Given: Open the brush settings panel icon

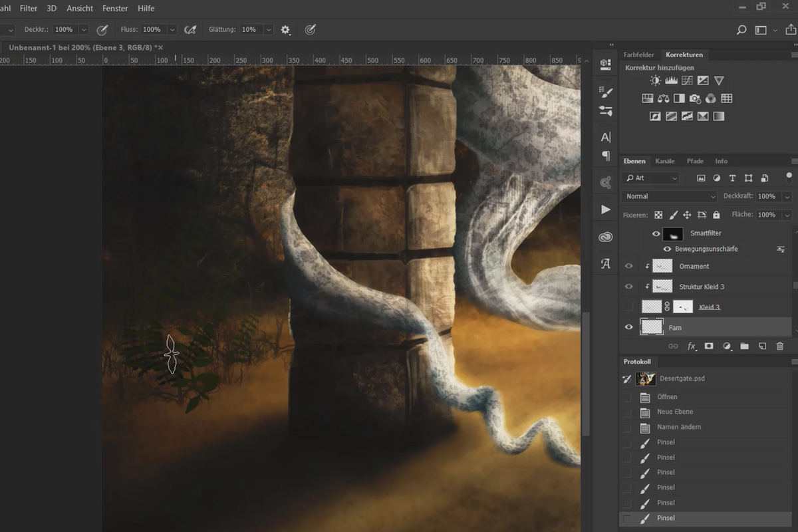Looking at the screenshot, I should [605, 91].
